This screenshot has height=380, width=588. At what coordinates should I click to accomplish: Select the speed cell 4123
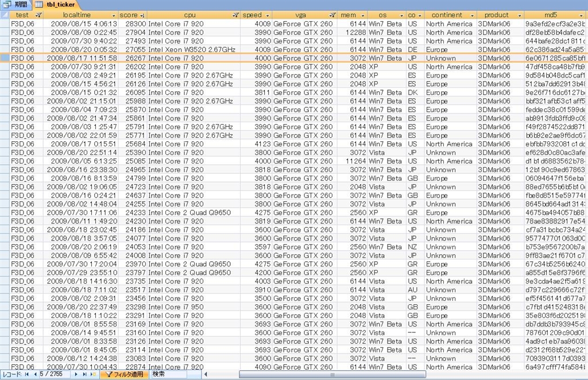[x=256, y=144]
